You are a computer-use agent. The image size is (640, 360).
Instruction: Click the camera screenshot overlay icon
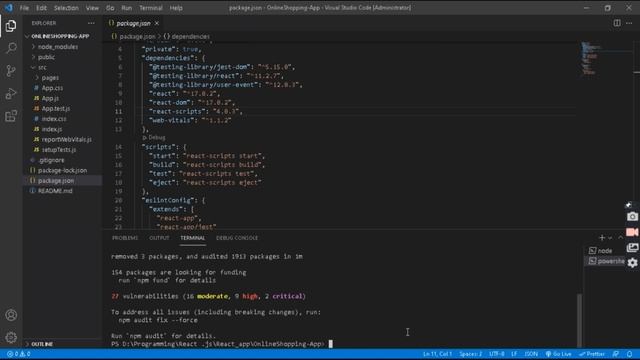coord(632,216)
